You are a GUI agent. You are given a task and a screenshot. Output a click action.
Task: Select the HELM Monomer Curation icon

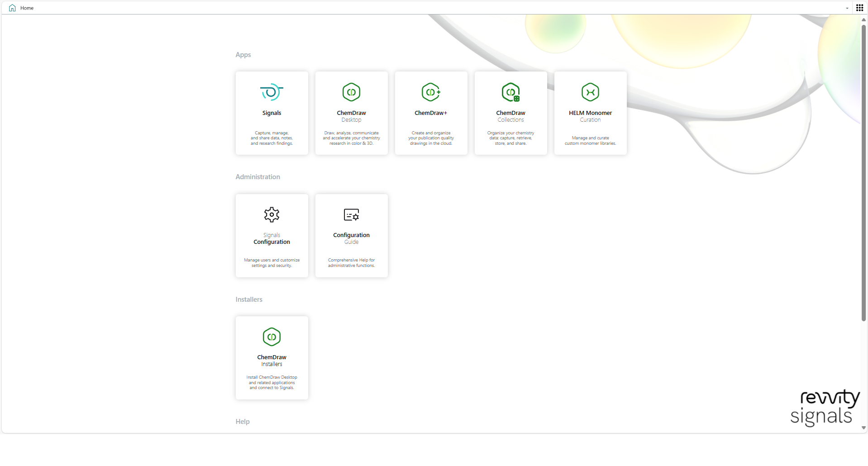point(590,92)
